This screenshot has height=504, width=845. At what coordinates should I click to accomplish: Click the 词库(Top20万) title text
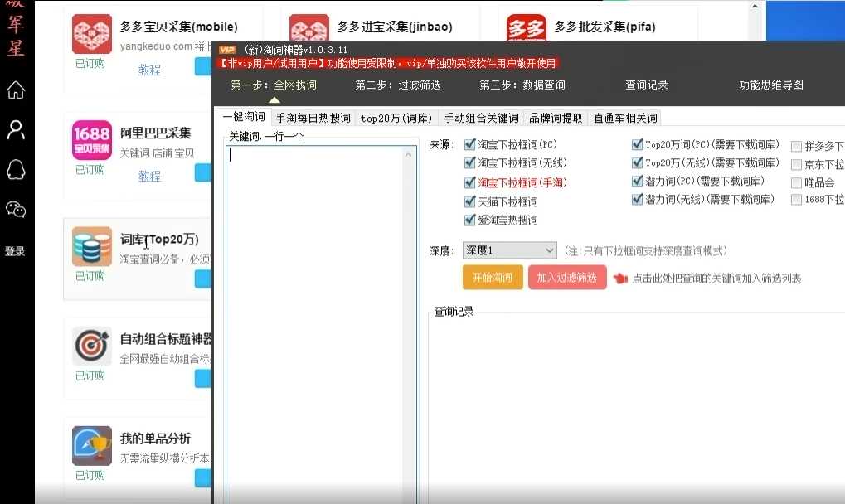(159, 239)
